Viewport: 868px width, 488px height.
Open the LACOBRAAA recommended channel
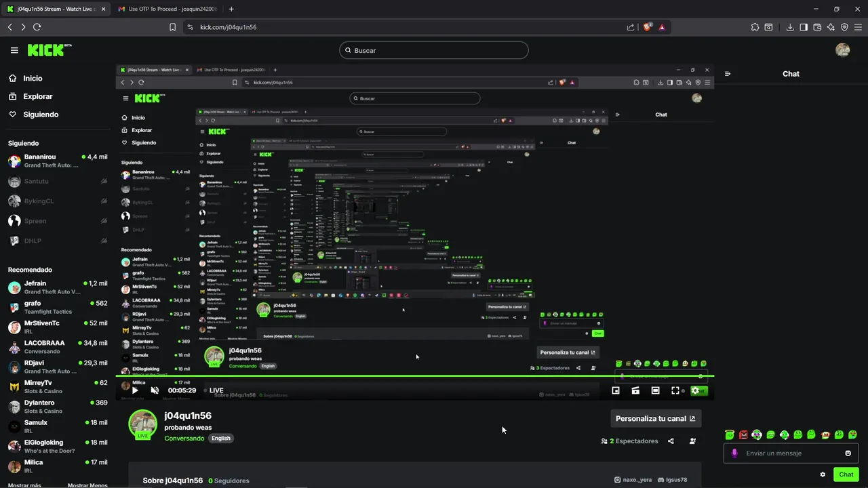tap(58, 347)
